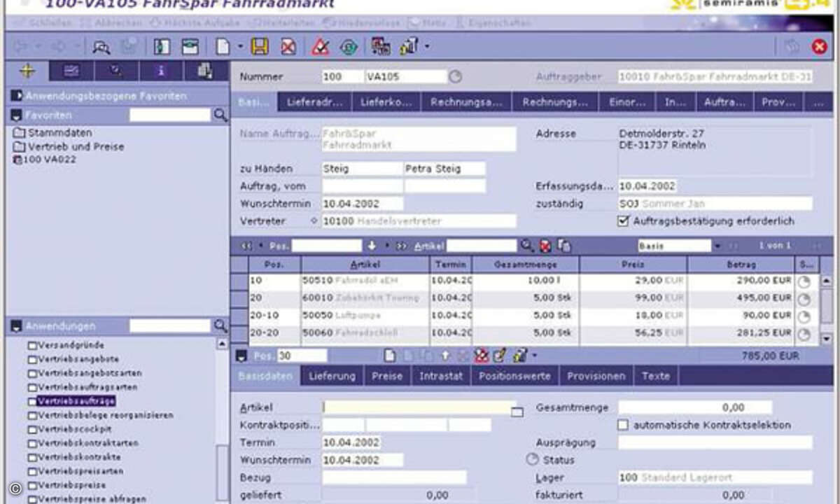
Task: Open the Preise position tab
Action: pyautogui.click(x=387, y=376)
